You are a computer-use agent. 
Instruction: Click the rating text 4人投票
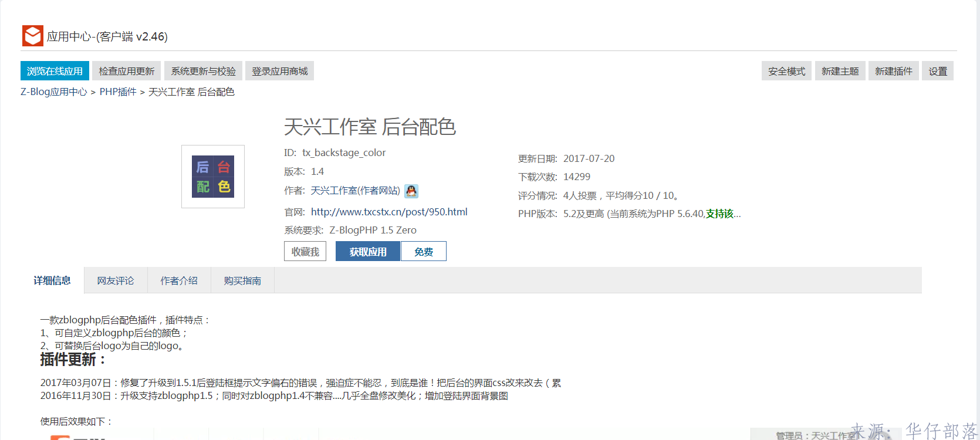pyautogui.click(x=580, y=195)
